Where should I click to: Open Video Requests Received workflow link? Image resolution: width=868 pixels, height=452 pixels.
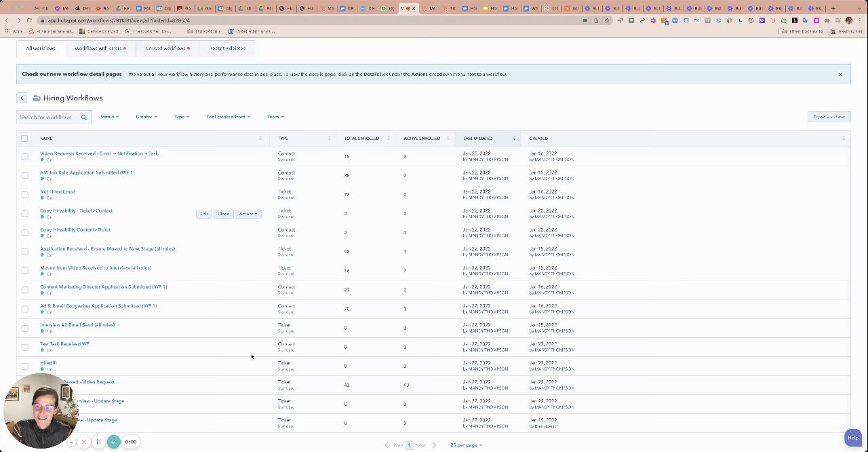pyautogui.click(x=99, y=153)
